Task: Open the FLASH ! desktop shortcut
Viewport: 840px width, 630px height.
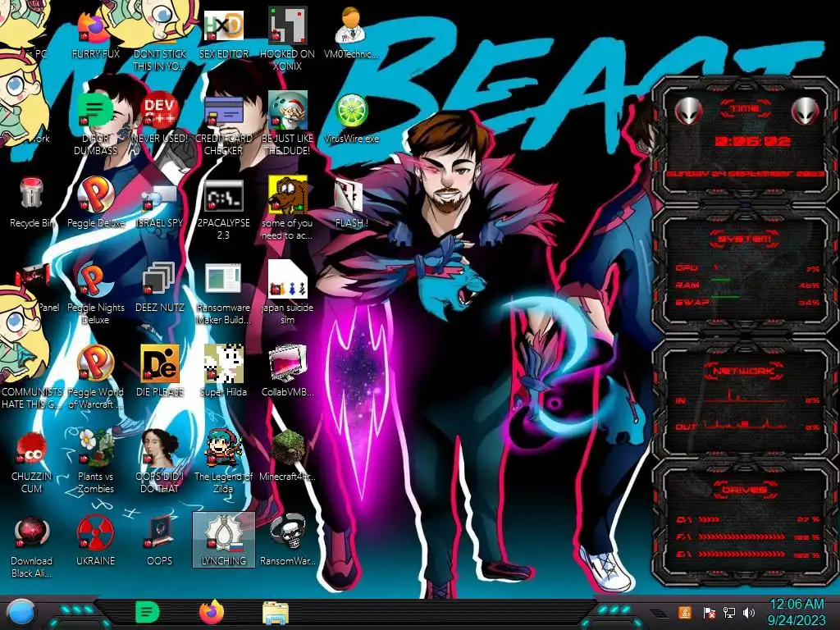Action: [x=351, y=203]
